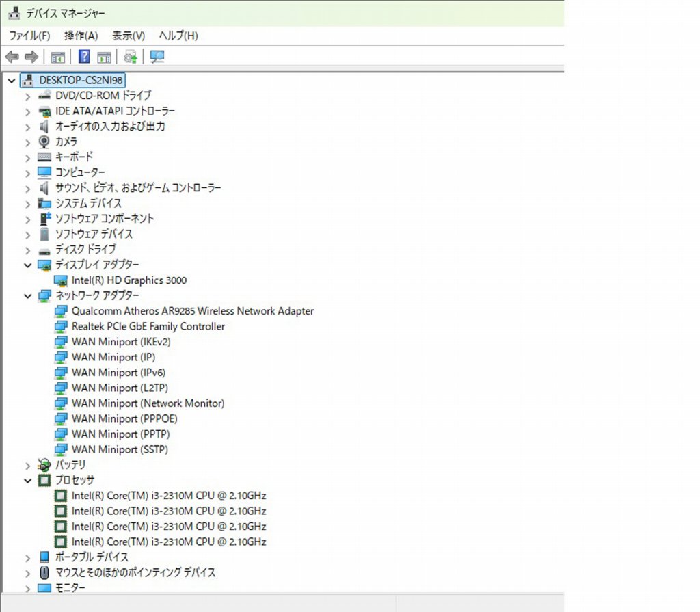Screen dimensions: 700x612
Task: Collapse the プロセッサ category
Action: tap(27, 481)
